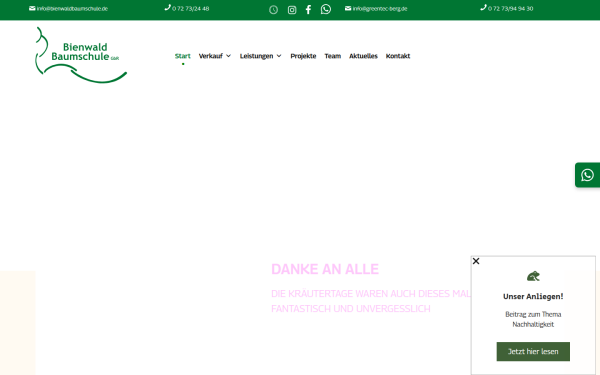Click the Unser Anliegen! popup title
The image size is (600, 375).
[x=533, y=296]
